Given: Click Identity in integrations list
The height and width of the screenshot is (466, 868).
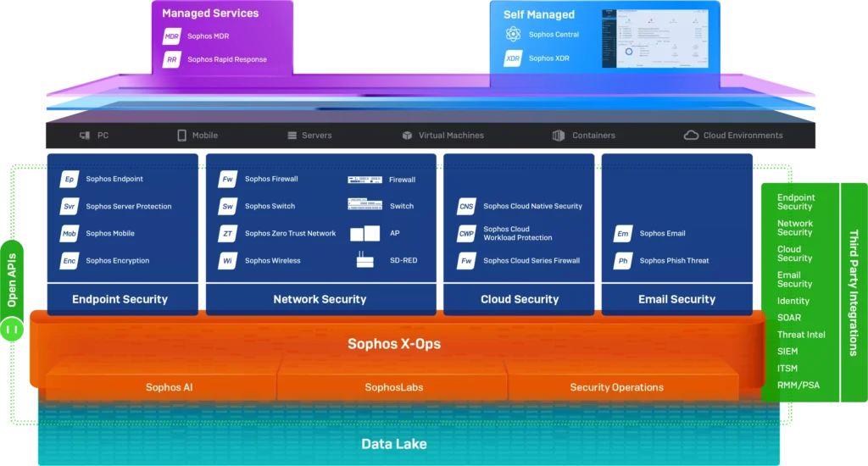Looking at the screenshot, I should tap(793, 301).
